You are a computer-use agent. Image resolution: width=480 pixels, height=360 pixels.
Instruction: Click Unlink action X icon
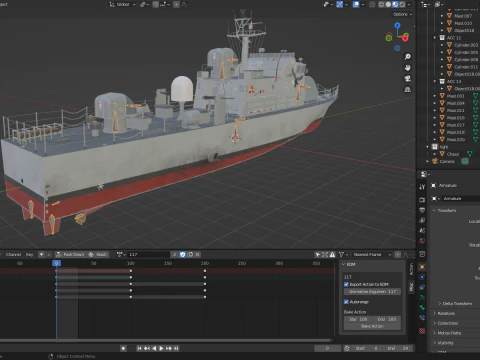coord(198,254)
